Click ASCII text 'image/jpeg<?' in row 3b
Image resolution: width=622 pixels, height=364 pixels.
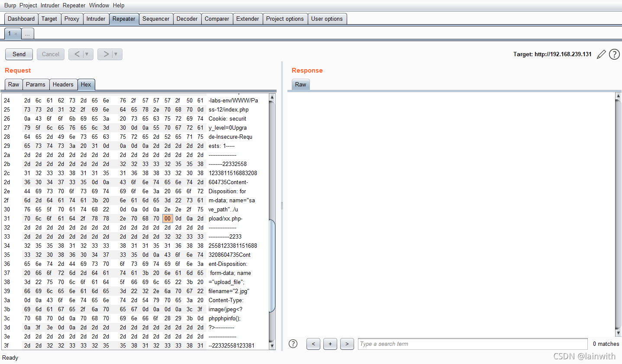tap(226, 309)
